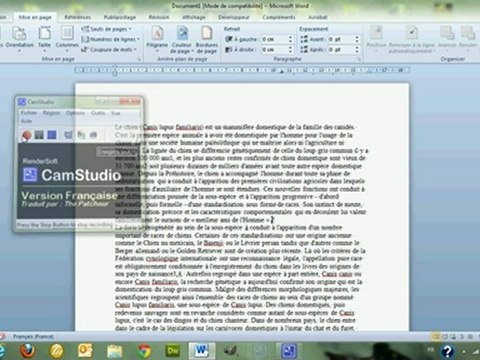Click the Word taskbar button

pyautogui.click(x=202, y=351)
